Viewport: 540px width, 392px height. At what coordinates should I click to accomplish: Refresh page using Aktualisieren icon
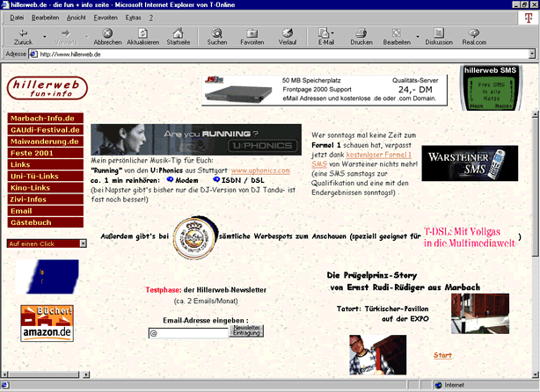pyautogui.click(x=142, y=33)
